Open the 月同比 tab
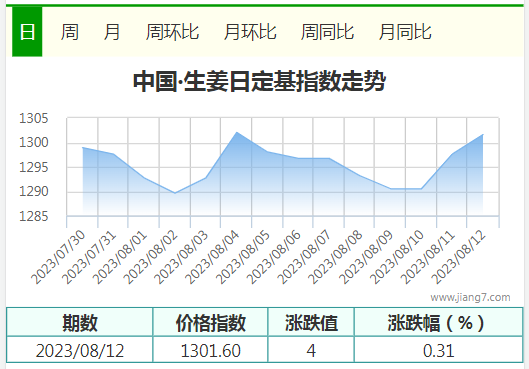The image size is (529, 369). [405, 32]
